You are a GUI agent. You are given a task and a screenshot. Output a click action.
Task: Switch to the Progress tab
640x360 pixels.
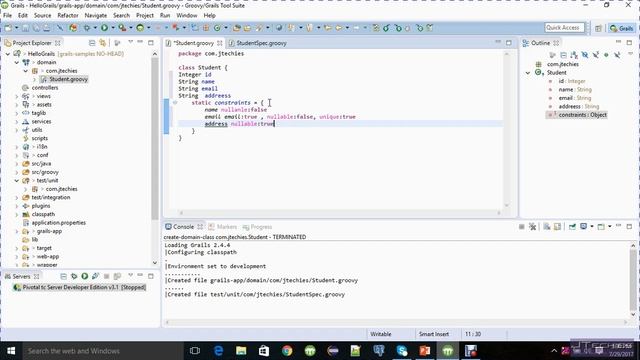coord(257,227)
